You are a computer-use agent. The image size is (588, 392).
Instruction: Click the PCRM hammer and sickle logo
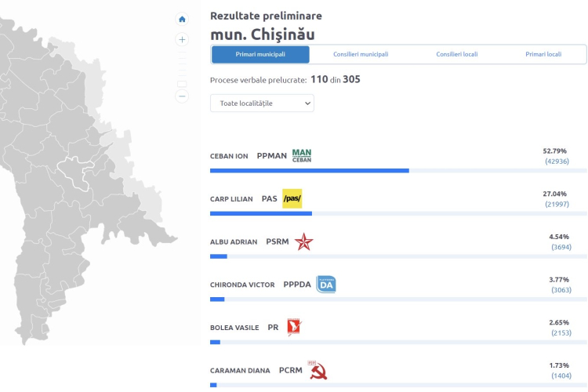[318, 370]
